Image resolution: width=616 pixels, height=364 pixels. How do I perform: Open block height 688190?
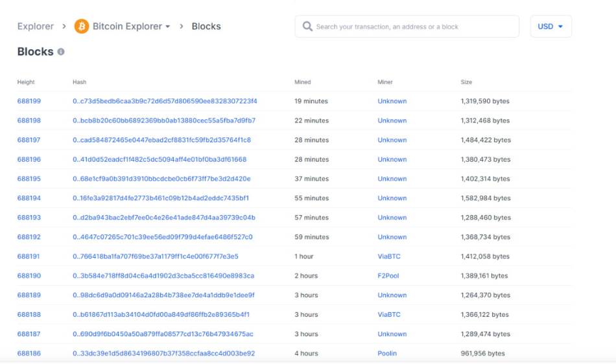29,276
